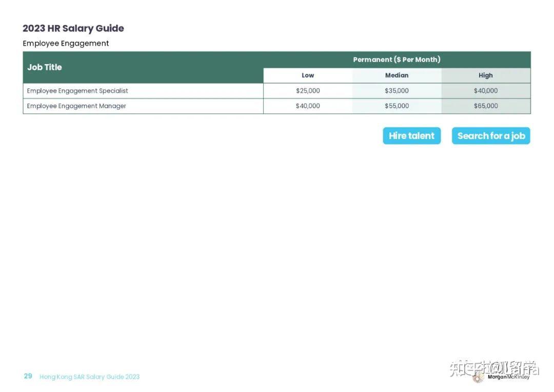Screen dimensions: 554x392
Task: Click the Hong Kong SAR Salary Guide 2023 footer
Action: click(x=89, y=377)
